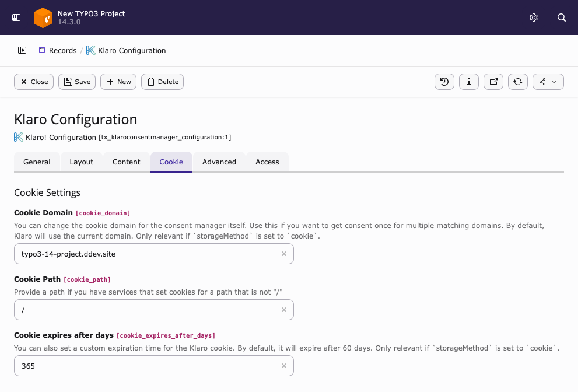Click the Cookie Path input field
578x392 pixels.
point(154,310)
